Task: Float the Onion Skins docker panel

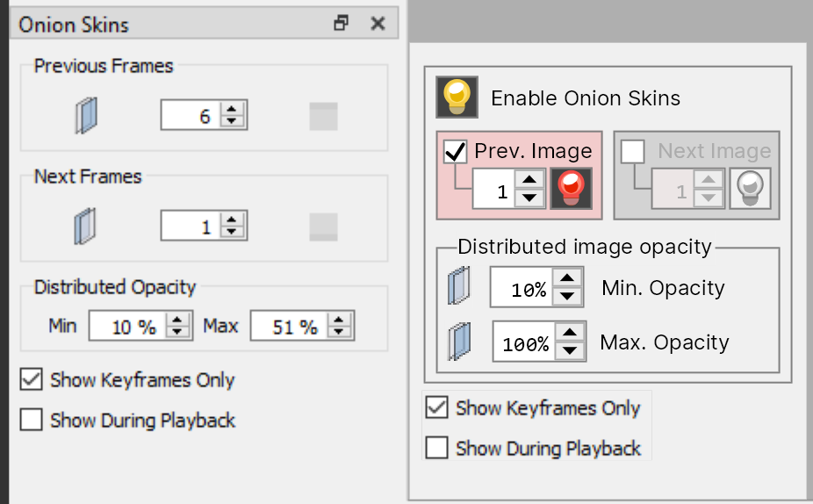Action: point(341,24)
